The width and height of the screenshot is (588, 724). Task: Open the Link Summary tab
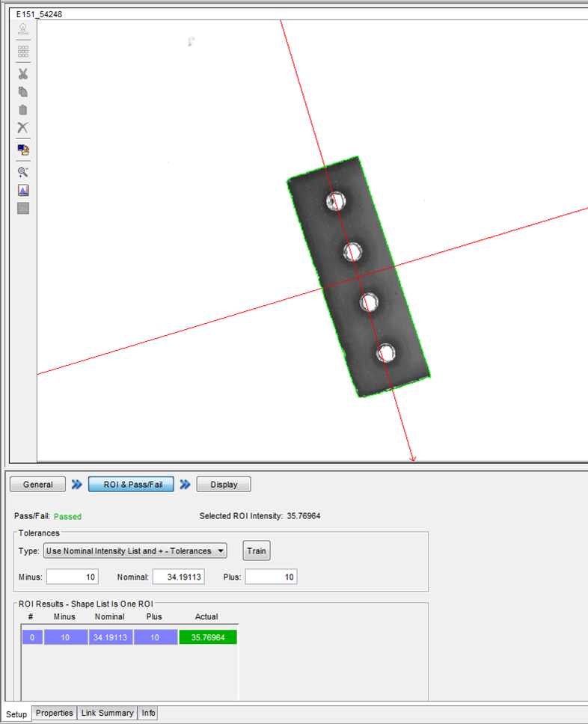click(x=108, y=713)
